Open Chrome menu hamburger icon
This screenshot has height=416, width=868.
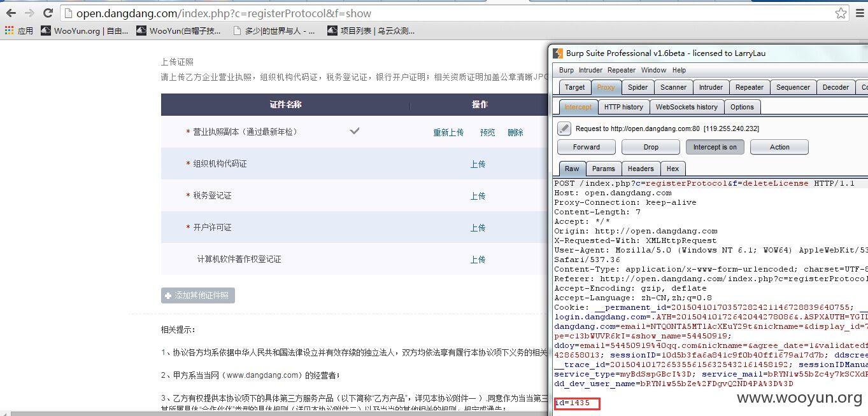[x=860, y=13]
